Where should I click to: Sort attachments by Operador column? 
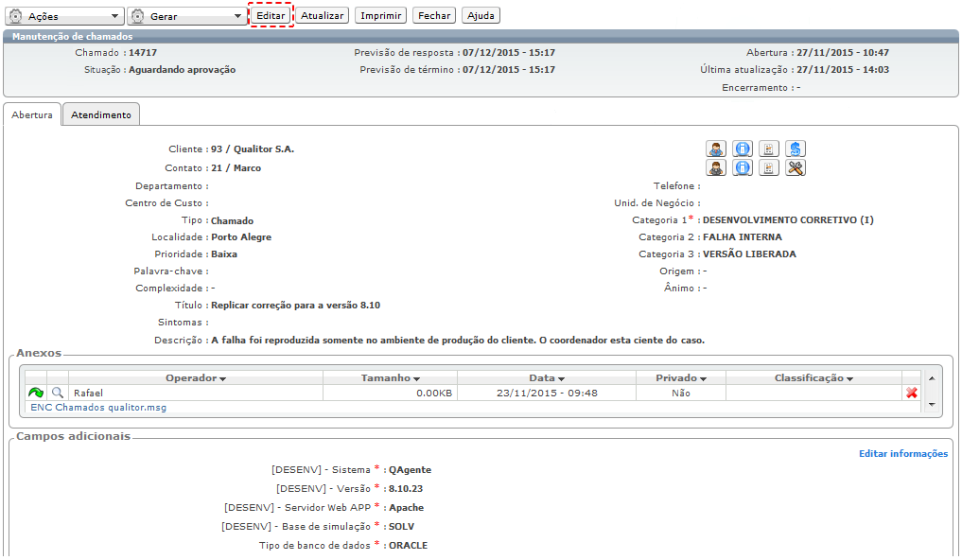[x=196, y=377]
